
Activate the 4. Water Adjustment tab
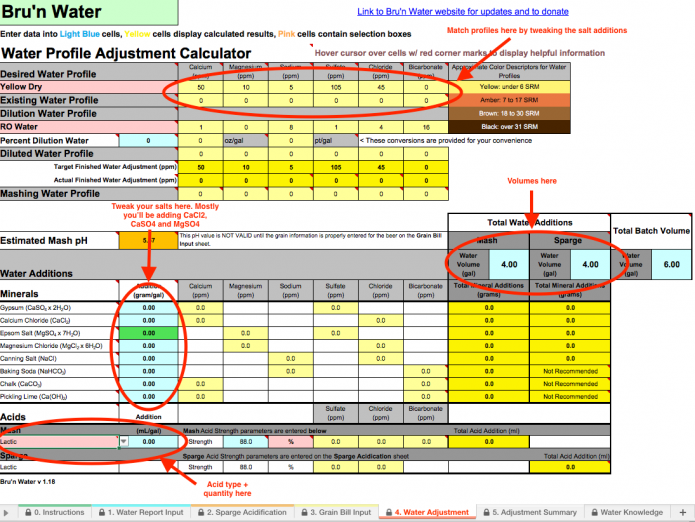pyautogui.click(x=427, y=512)
